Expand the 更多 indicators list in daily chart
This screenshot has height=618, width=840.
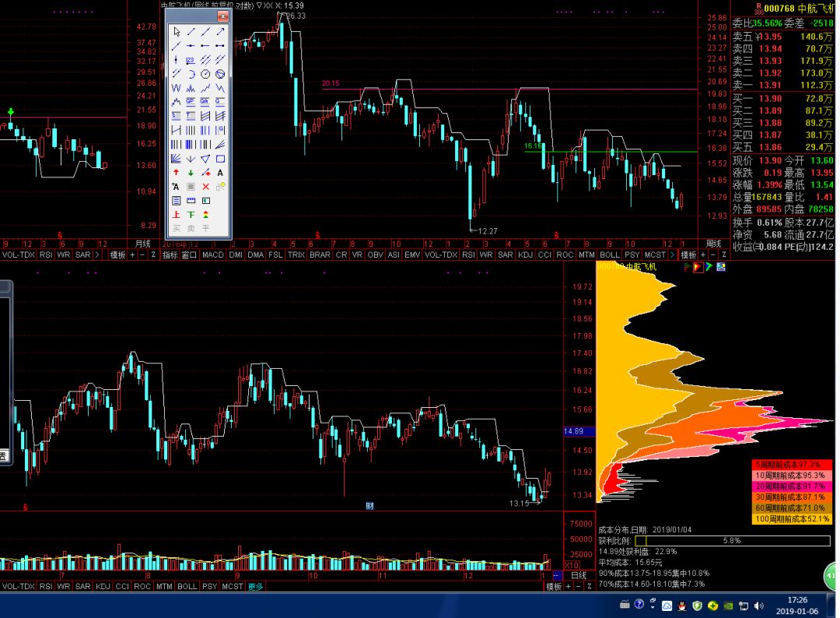pyautogui.click(x=256, y=586)
